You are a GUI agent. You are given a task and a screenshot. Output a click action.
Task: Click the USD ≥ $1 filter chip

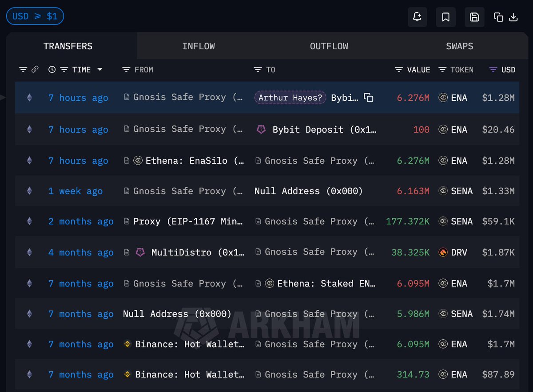tap(35, 16)
